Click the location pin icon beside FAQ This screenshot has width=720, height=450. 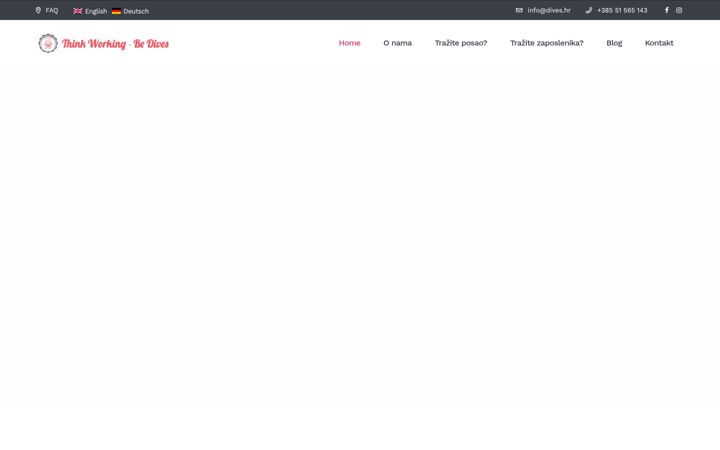[38, 10]
